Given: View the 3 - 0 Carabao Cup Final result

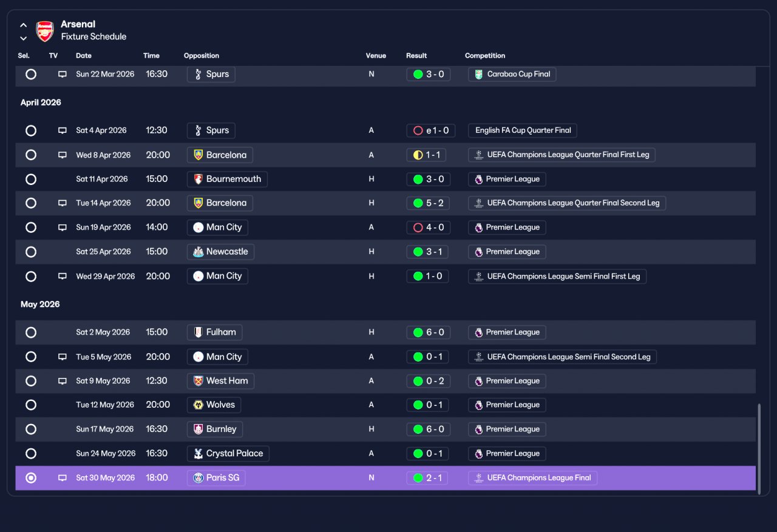Looking at the screenshot, I should pos(429,74).
